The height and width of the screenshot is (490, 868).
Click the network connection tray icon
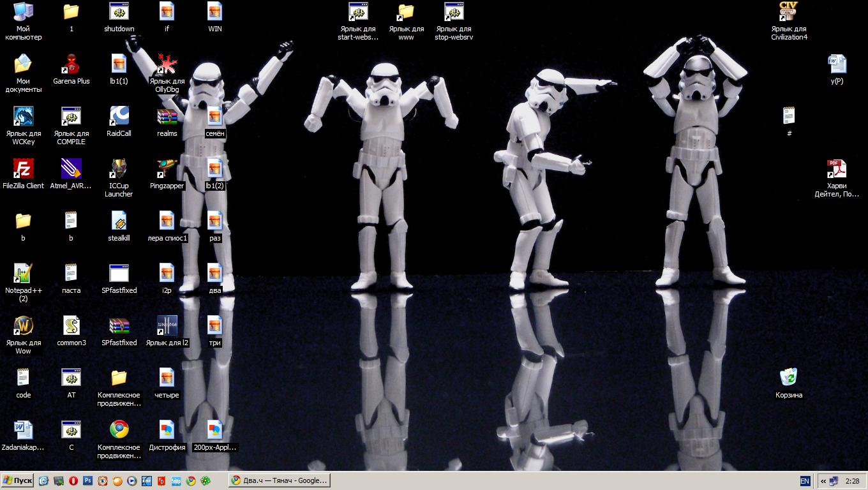(x=834, y=481)
